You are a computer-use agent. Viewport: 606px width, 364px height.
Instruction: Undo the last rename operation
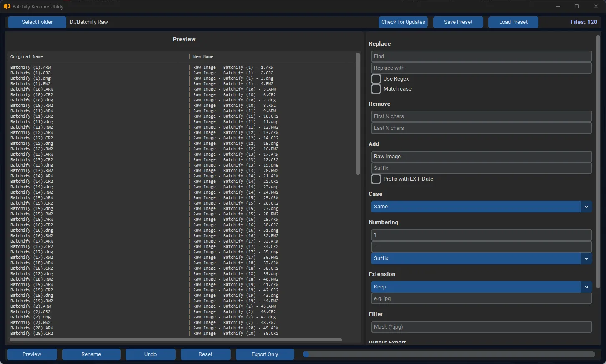click(x=150, y=354)
